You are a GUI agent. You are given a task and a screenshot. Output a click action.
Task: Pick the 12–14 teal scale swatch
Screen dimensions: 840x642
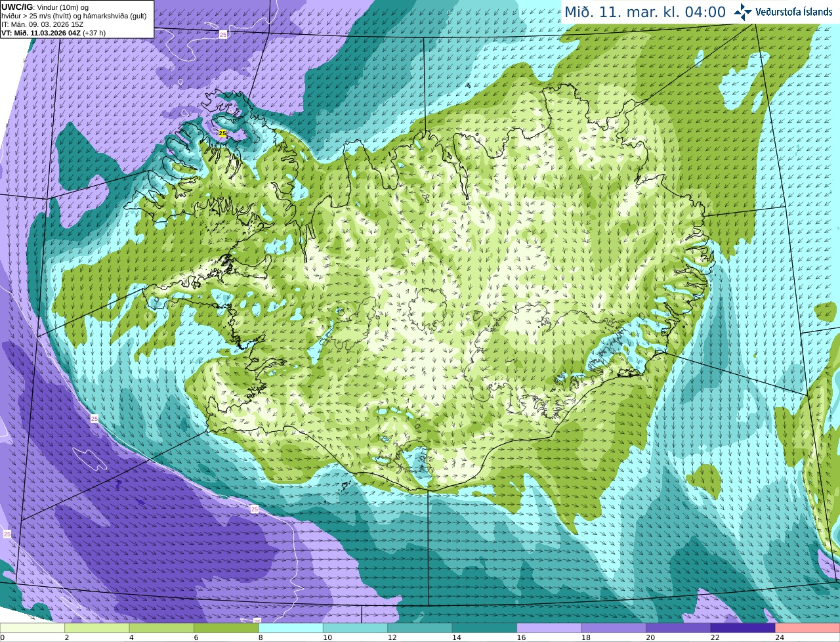421,628
